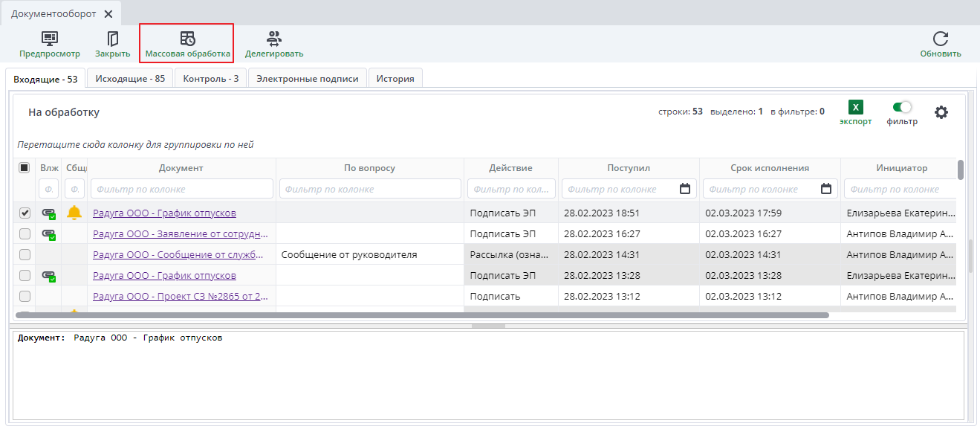
Task: Click attachment icon in Заявление от сотрудника row
Action: click(49, 234)
